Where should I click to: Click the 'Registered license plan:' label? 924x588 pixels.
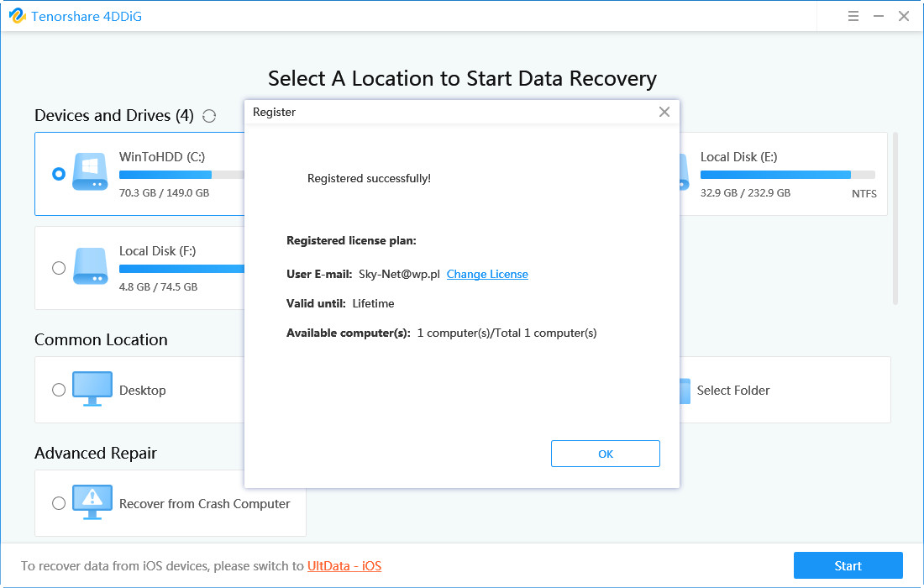(x=351, y=240)
